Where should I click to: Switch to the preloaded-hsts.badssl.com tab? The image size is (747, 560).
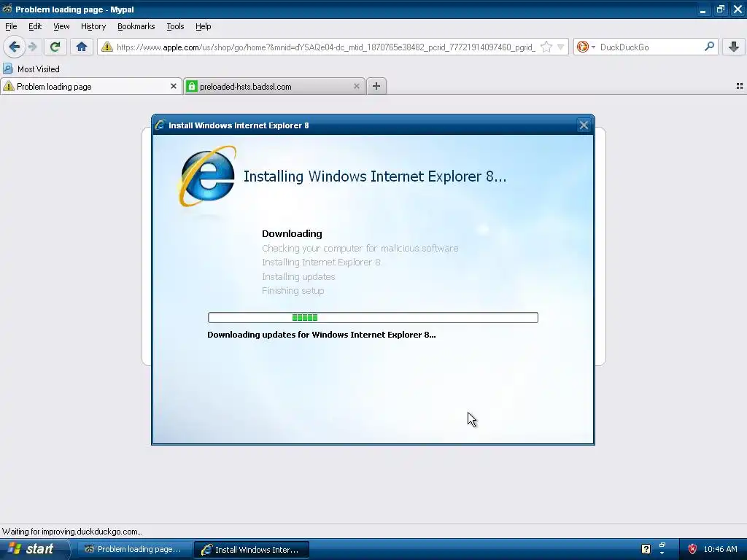pyautogui.click(x=274, y=86)
